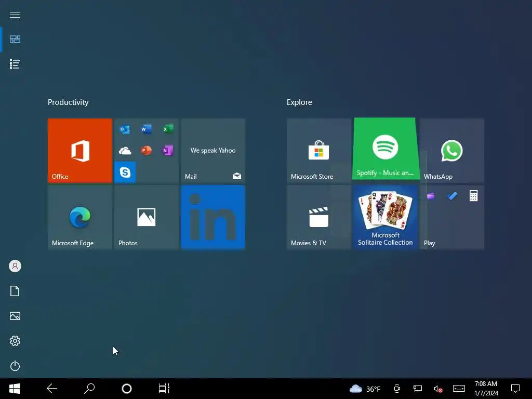Open OneDrive cloud icon in folder tile
Screen dimensions: 532x399
pos(125,151)
